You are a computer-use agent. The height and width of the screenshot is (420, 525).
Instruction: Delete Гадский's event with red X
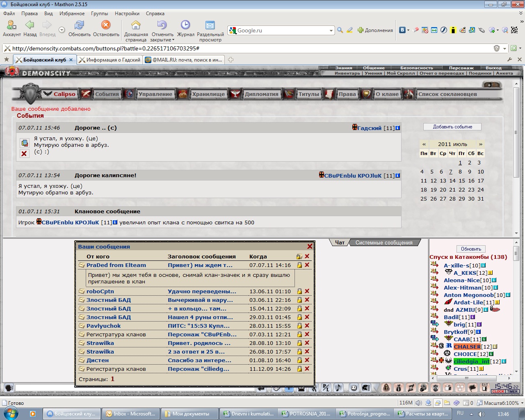(24, 153)
